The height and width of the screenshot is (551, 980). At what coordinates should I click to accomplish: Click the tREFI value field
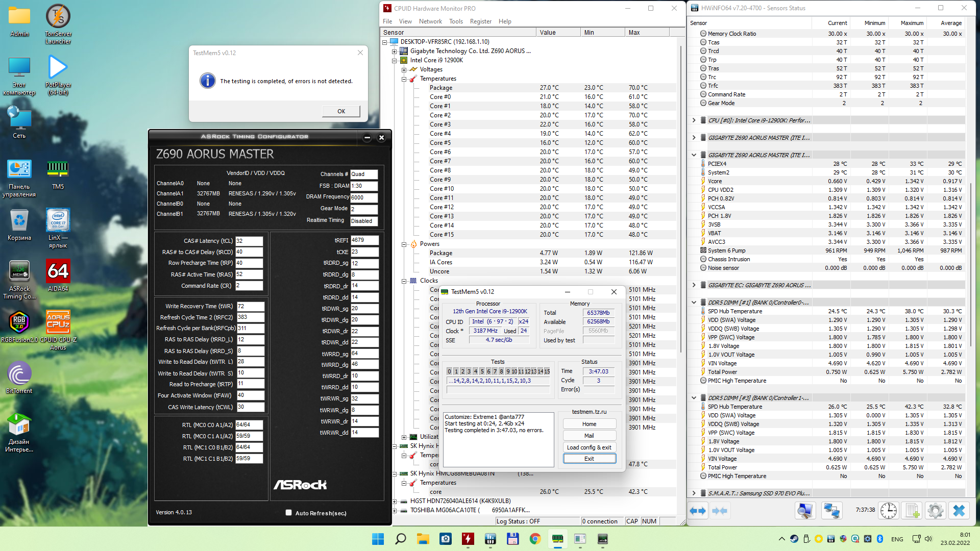coord(364,240)
